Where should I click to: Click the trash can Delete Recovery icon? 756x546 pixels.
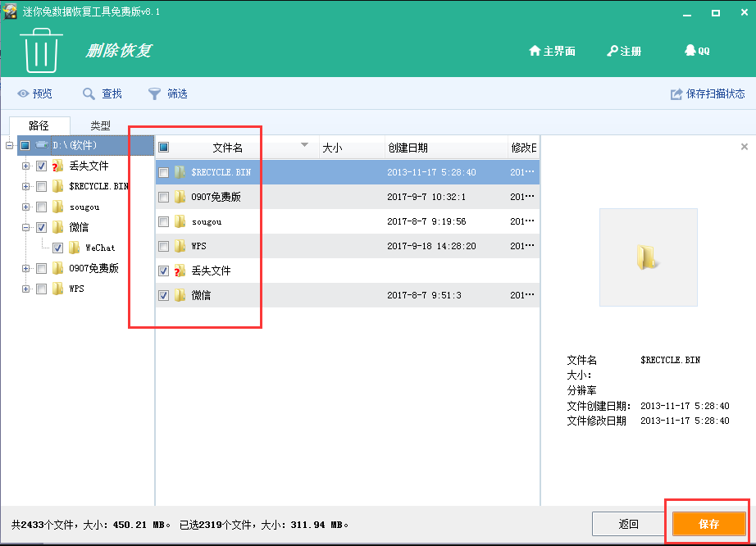coord(41,51)
